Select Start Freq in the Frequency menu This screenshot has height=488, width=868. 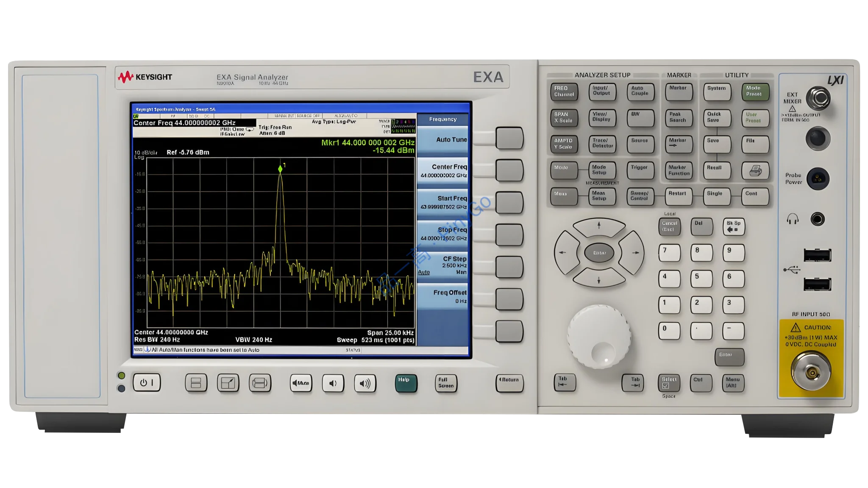442,203
